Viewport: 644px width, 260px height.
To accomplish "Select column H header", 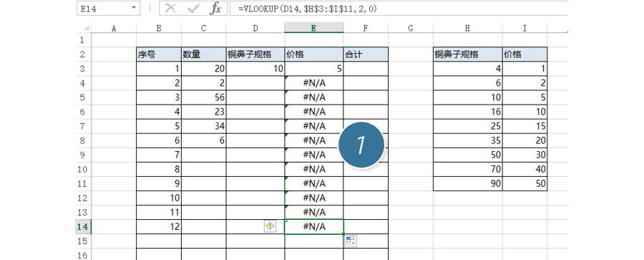I will (467, 29).
